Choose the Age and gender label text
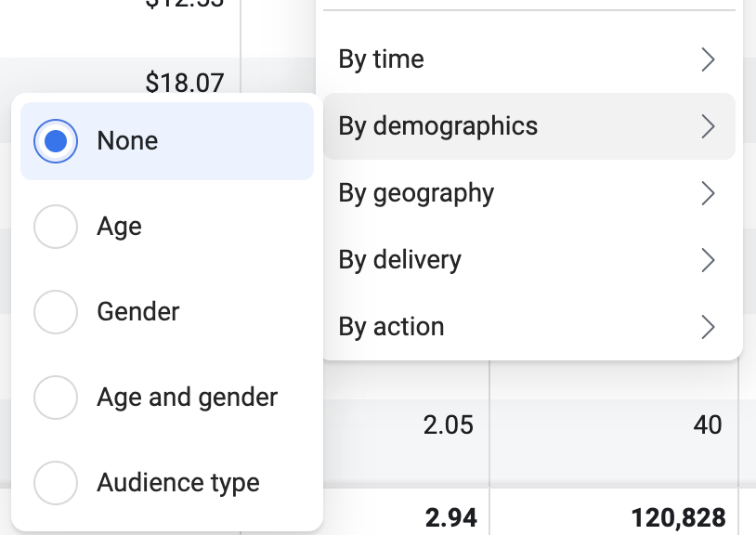 click(x=187, y=398)
